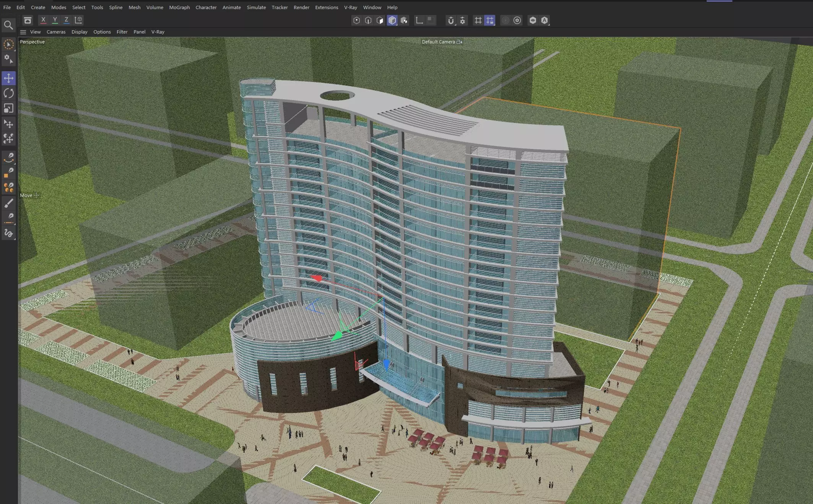Switch to Texture mode checkered cube
Image resolution: width=813 pixels, height=504 pixels.
(x=404, y=20)
